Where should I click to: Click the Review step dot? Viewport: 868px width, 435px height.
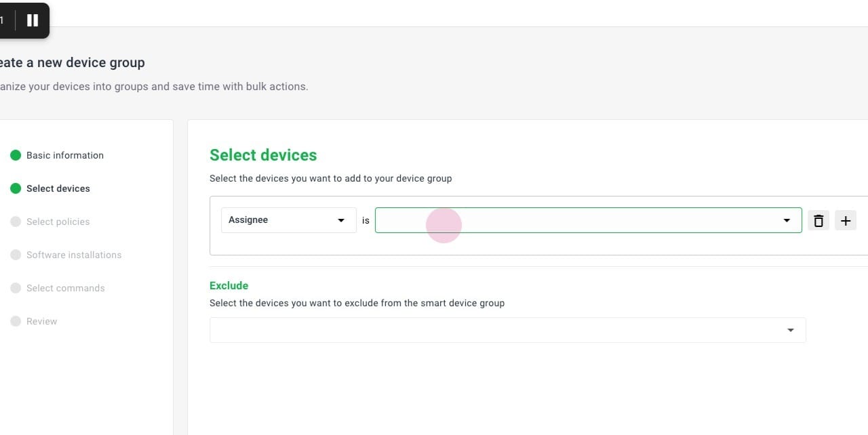coord(16,321)
